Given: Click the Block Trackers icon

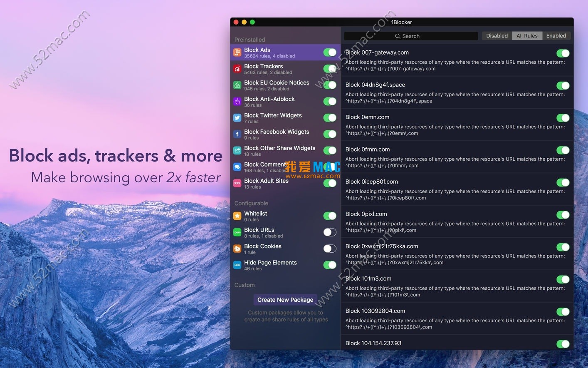Looking at the screenshot, I should pos(237,69).
